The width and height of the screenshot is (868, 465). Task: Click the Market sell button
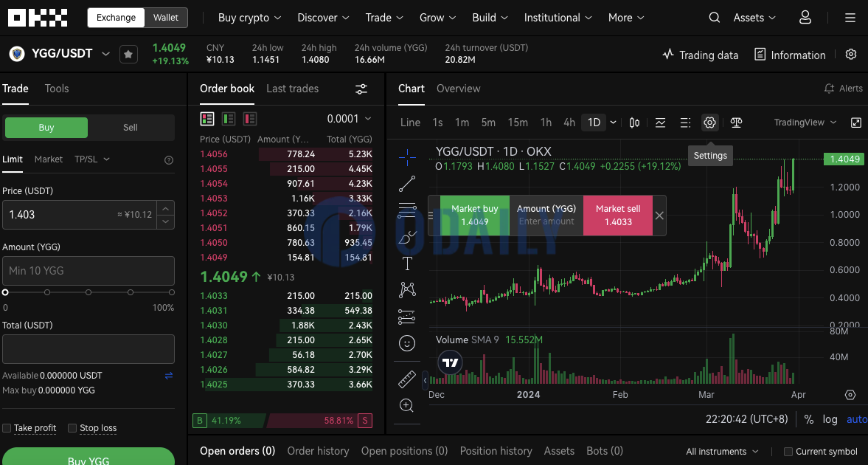[x=618, y=216]
